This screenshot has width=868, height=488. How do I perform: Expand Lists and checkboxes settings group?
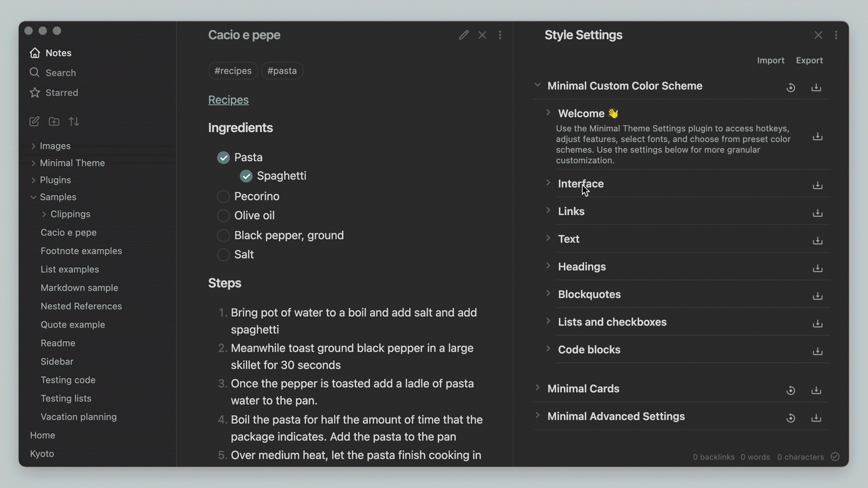pyautogui.click(x=548, y=321)
